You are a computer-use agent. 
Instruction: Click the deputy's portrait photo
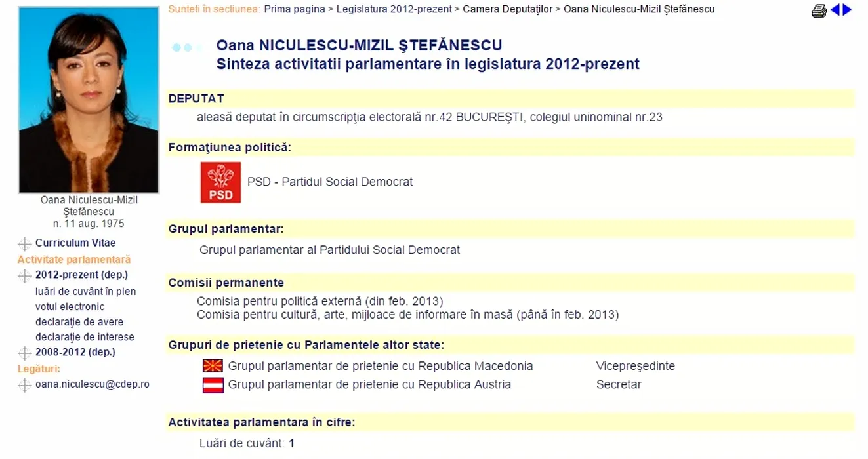coord(89,100)
